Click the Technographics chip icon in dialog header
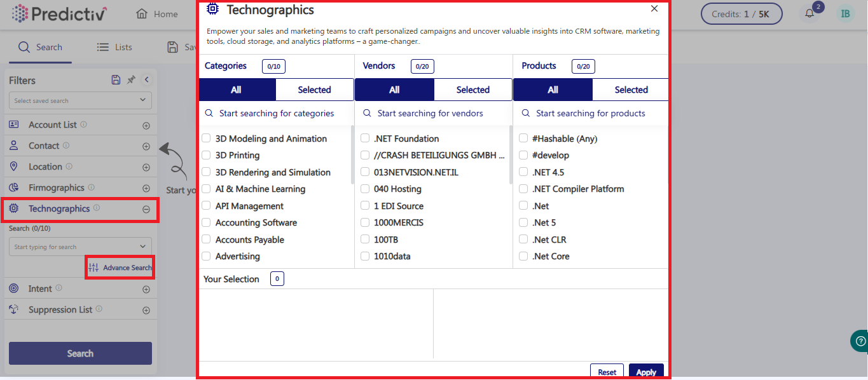 coord(213,9)
